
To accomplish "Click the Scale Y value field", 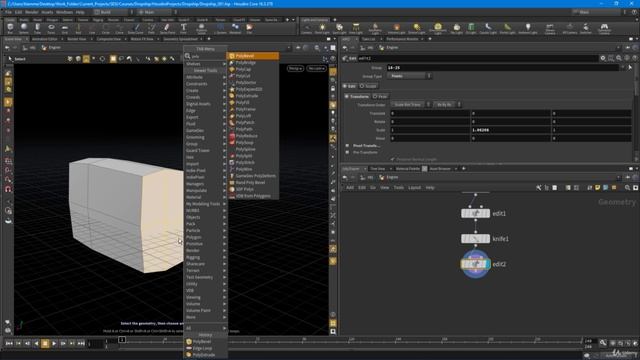I will point(510,130).
